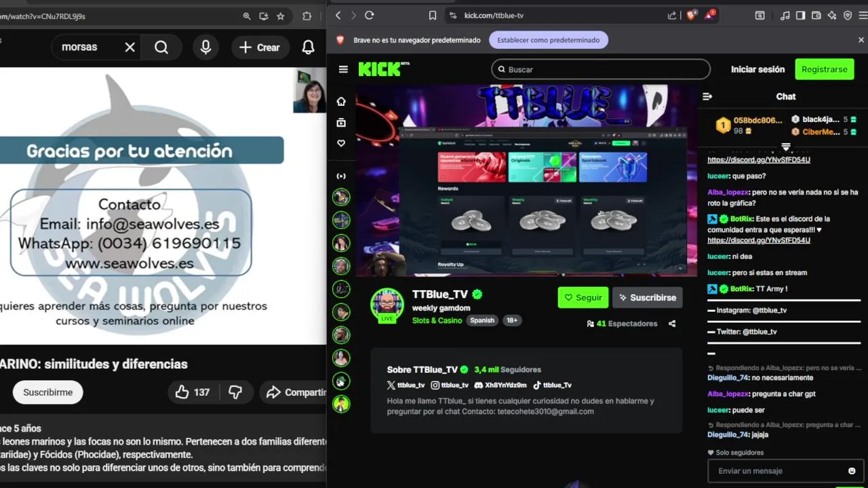Open the Kick hamburger menu
Viewport: 868px width, 488px height.
pyautogui.click(x=343, y=69)
